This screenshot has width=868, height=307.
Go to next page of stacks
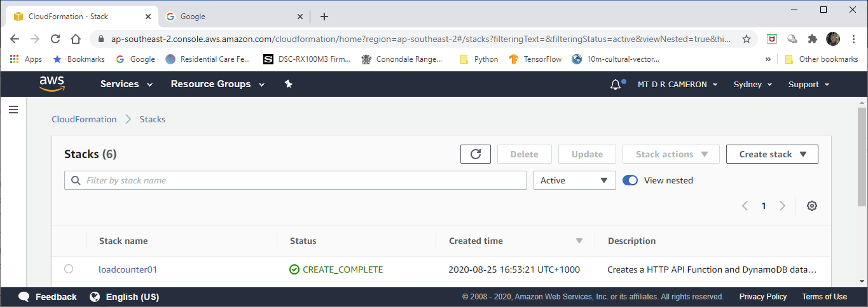pyautogui.click(x=783, y=206)
